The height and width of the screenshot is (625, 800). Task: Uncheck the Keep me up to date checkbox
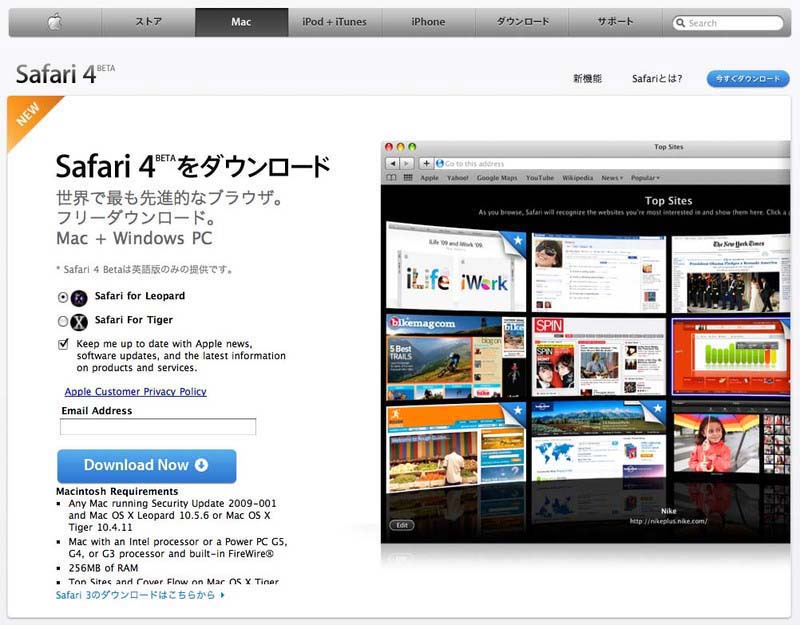(63, 344)
